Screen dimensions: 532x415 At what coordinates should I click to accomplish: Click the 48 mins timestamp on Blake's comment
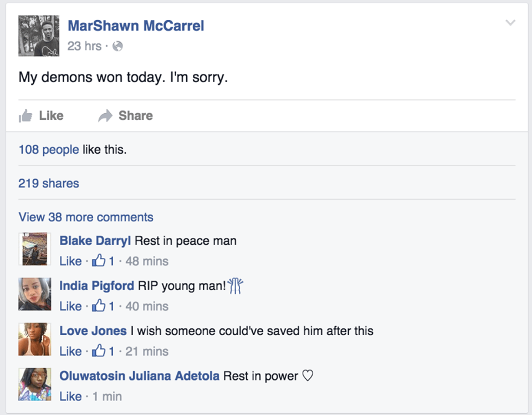click(147, 261)
